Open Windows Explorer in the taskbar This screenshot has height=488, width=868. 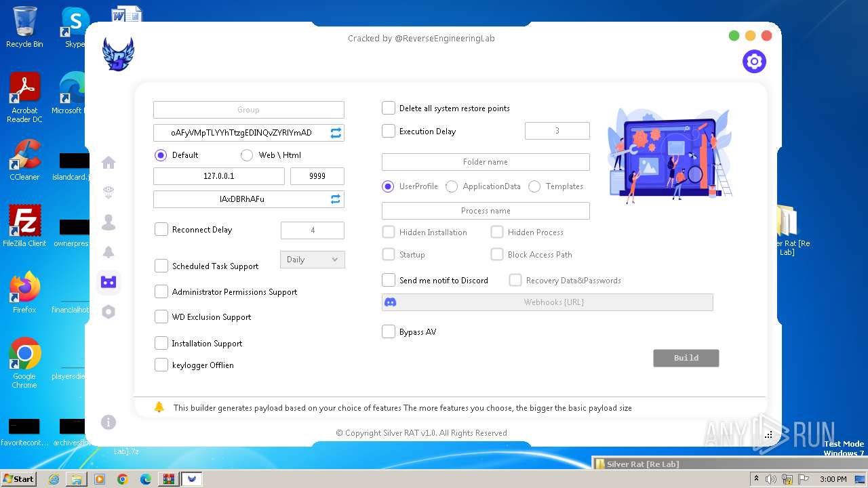coord(77,479)
